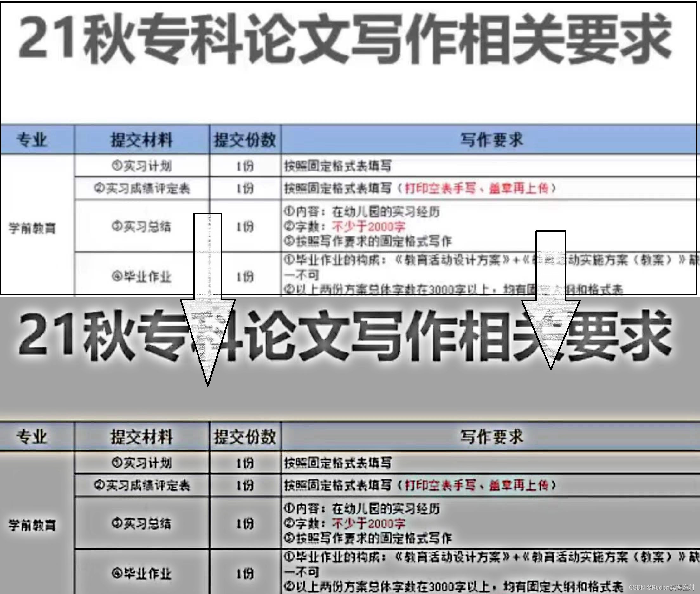The height and width of the screenshot is (594, 700).
Task: Click red 不少于2000字 text in top table
Action: tap(368, 227)
